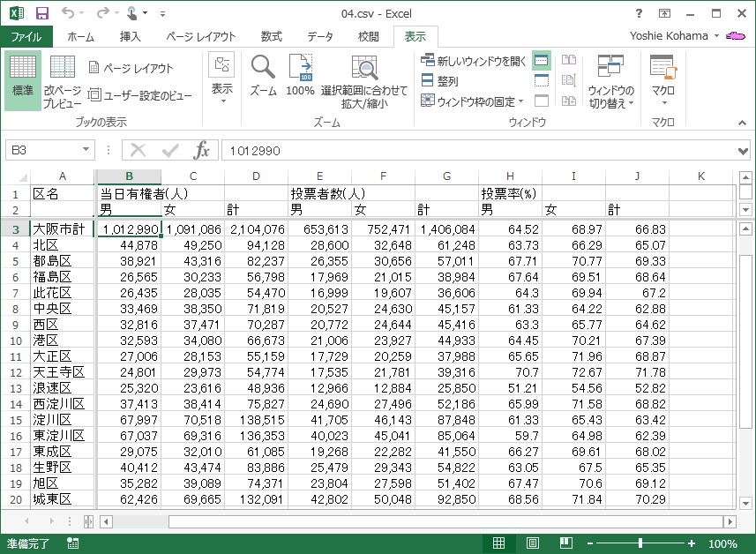The height and width of the screenshot is (554, 756).
Task: Click the Name Box showing B3
Action: [43, 151]
